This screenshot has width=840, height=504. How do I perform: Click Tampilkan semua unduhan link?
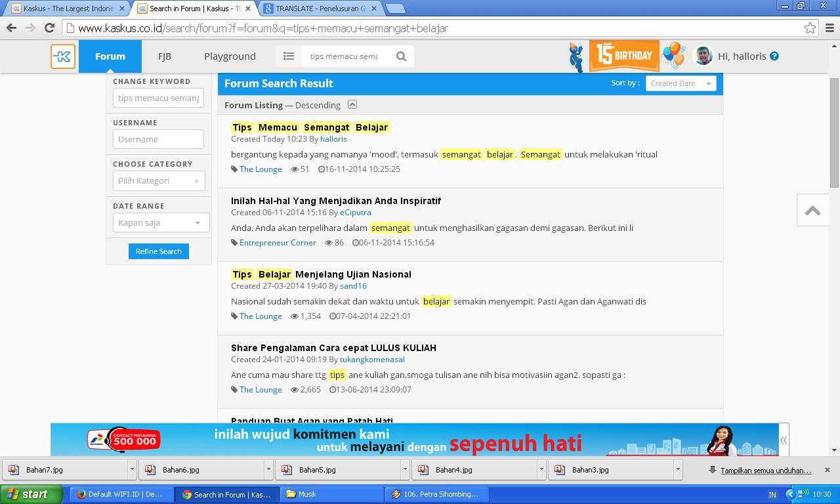coord(766,471)
